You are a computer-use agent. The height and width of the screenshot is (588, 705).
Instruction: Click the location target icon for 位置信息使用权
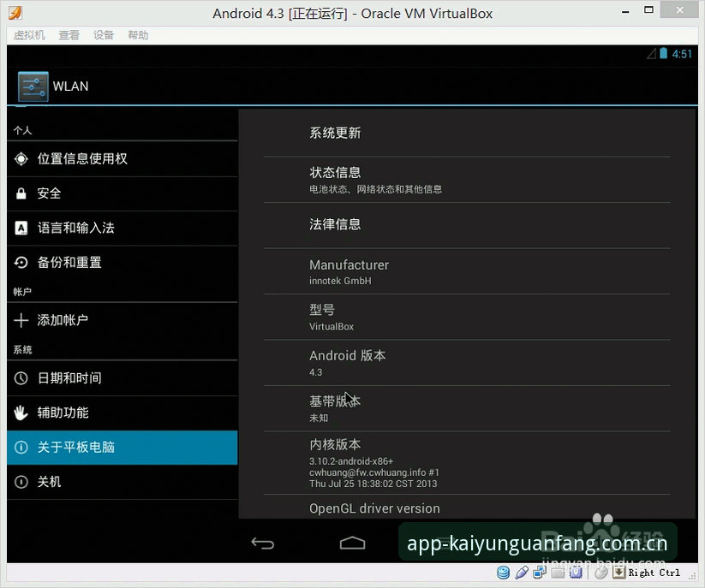coord(21,158)
